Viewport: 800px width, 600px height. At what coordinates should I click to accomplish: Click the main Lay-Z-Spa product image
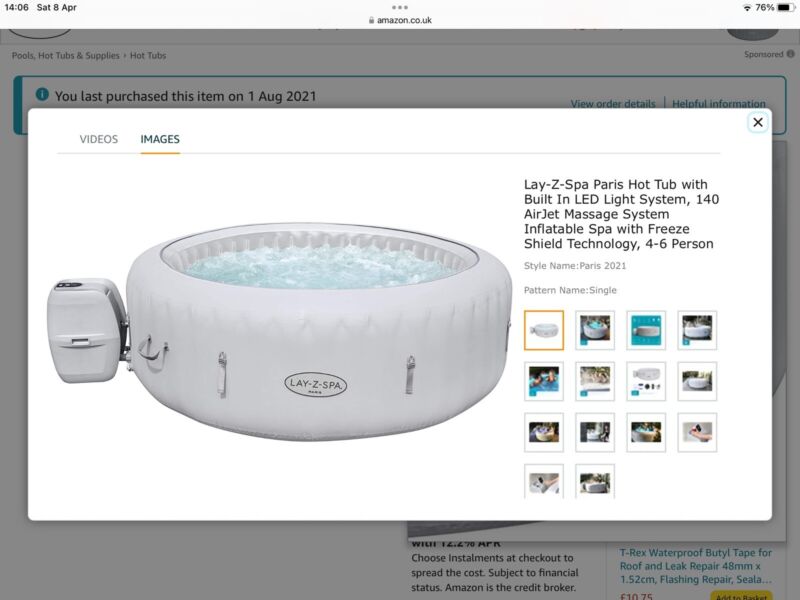[280, 331]
